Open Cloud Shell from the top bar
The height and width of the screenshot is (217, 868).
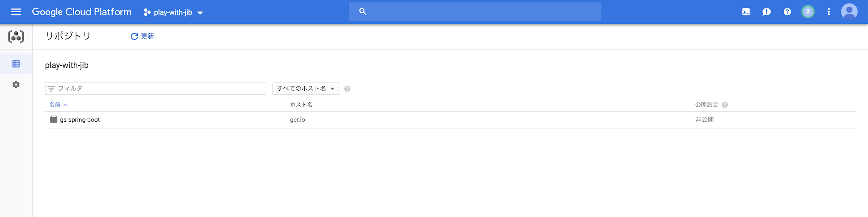[746, 12]
